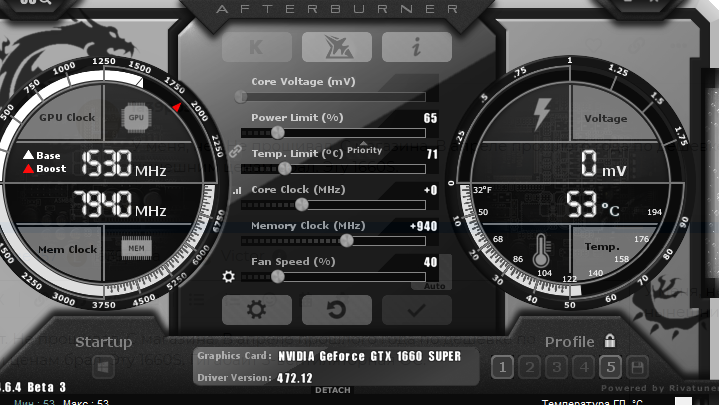This screenshot has height=405, width=719.
Task: Click the Temp. Limit slider handle
Action: point(284,168)
